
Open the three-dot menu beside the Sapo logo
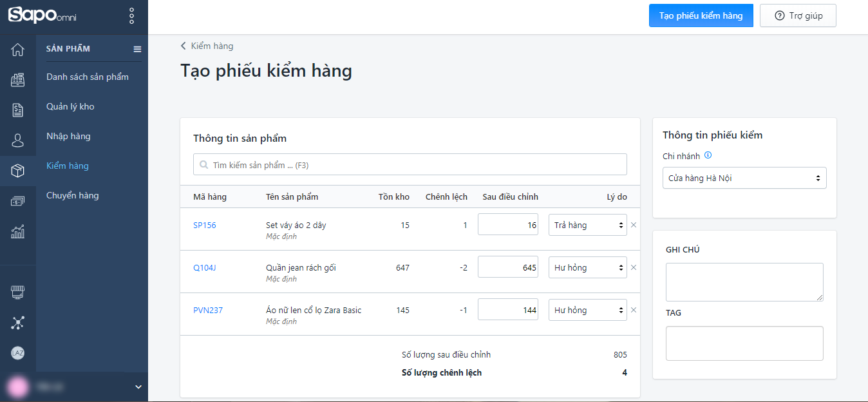click(131, 16)
